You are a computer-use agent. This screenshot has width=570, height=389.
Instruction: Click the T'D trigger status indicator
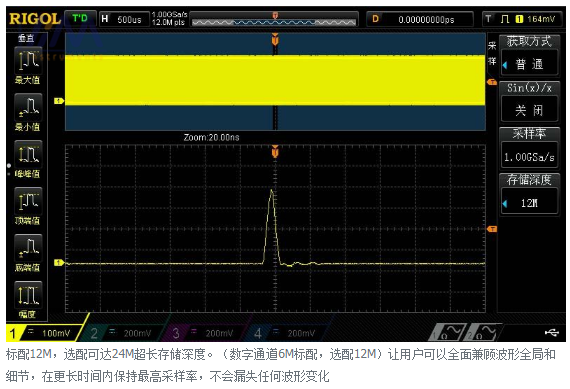(80, 19)
